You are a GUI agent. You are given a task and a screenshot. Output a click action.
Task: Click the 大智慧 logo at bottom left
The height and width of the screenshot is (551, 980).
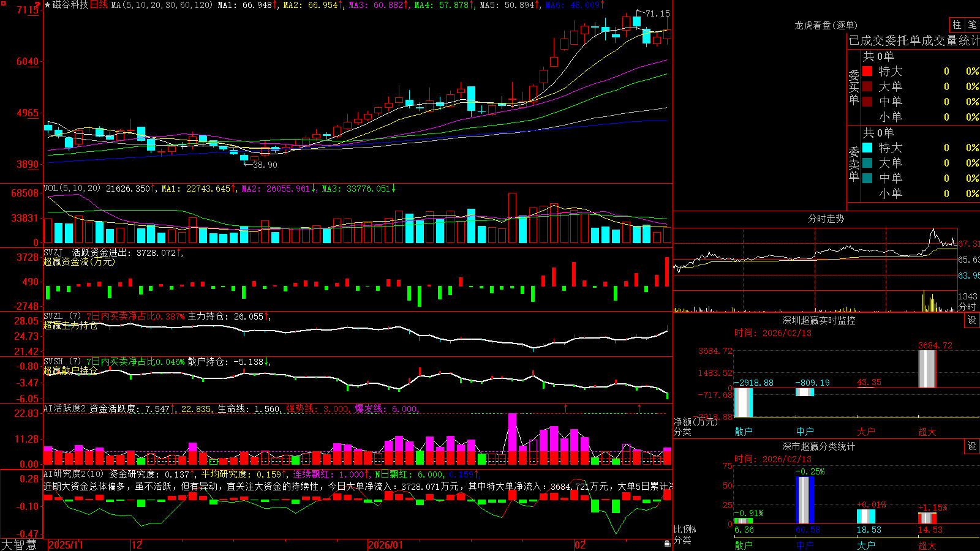(x=19, y=544)
